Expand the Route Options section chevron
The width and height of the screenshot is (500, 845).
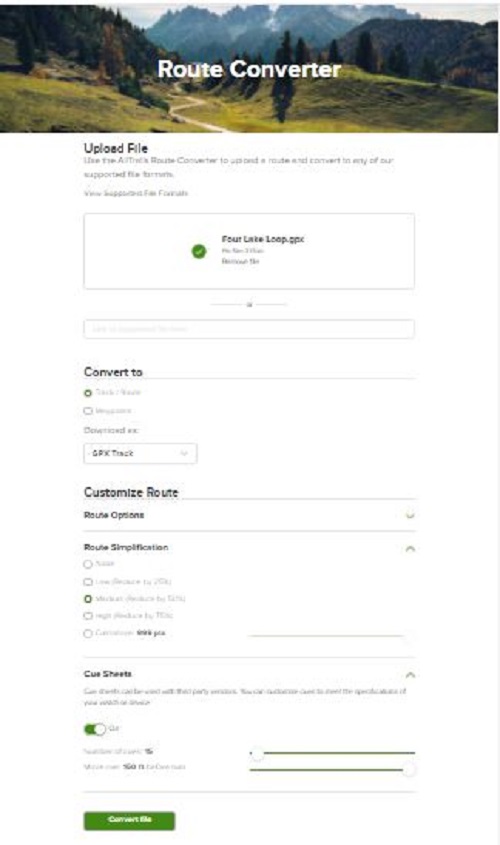pyautogui.click(x=410, y=515)
